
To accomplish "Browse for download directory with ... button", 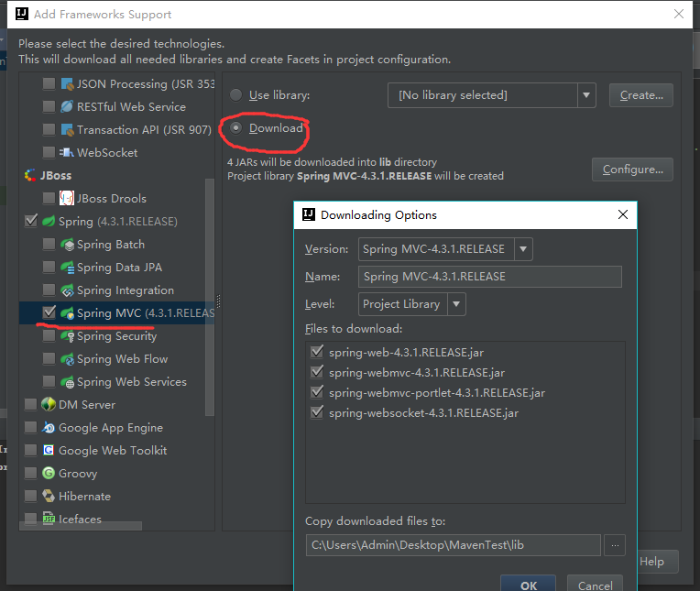I will [x=615, y=545].
